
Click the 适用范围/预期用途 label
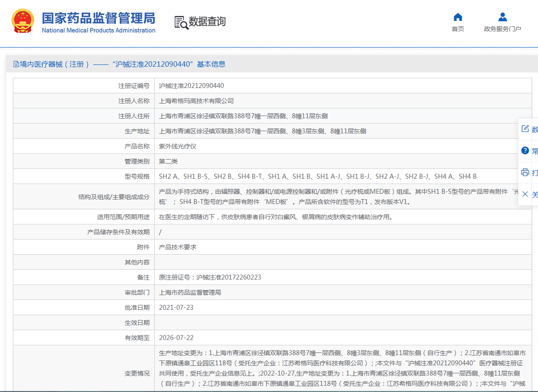(123, 217)
